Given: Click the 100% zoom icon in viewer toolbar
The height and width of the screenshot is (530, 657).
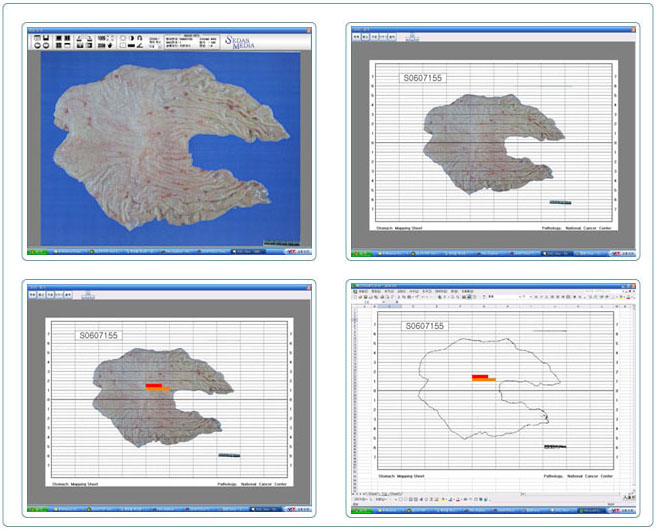Looking at the screenshot, I should click(102, 38).
